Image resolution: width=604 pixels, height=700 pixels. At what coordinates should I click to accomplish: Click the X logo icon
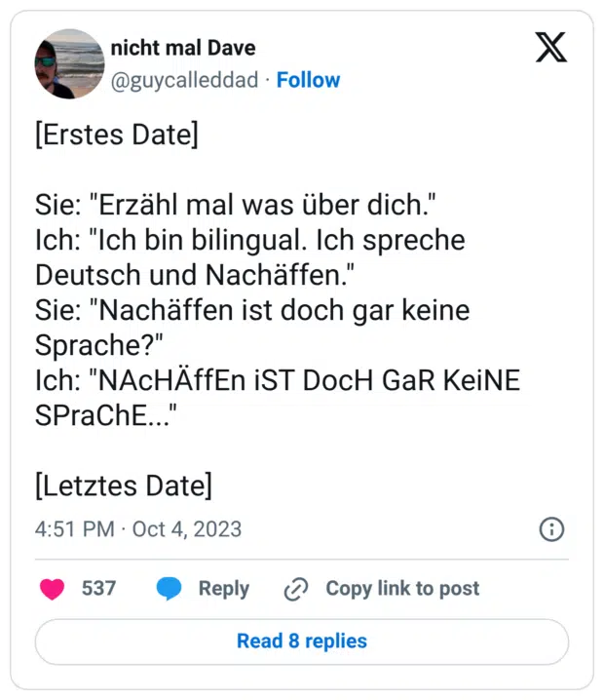550,47
